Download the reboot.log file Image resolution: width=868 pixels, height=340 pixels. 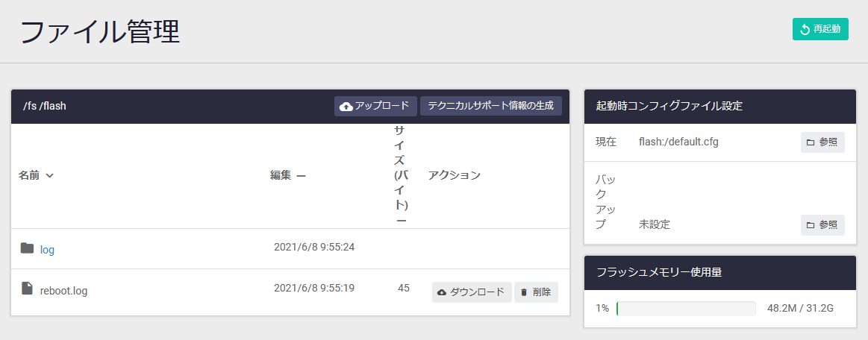click(x=472, y=292)
